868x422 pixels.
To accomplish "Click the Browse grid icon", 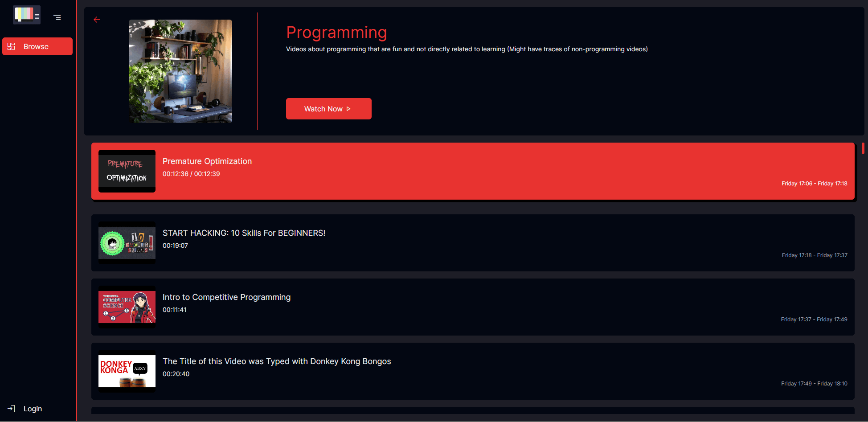I will [x=12, y=46].
